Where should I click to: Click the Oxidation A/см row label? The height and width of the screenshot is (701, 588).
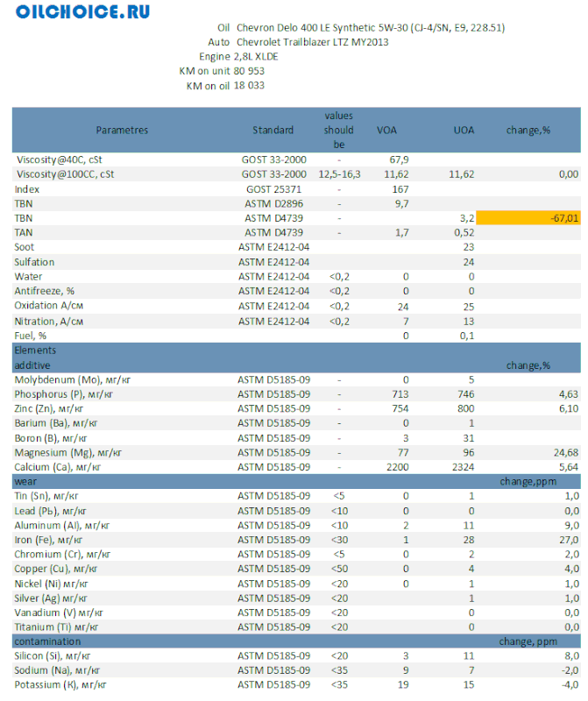click(49, 306)
